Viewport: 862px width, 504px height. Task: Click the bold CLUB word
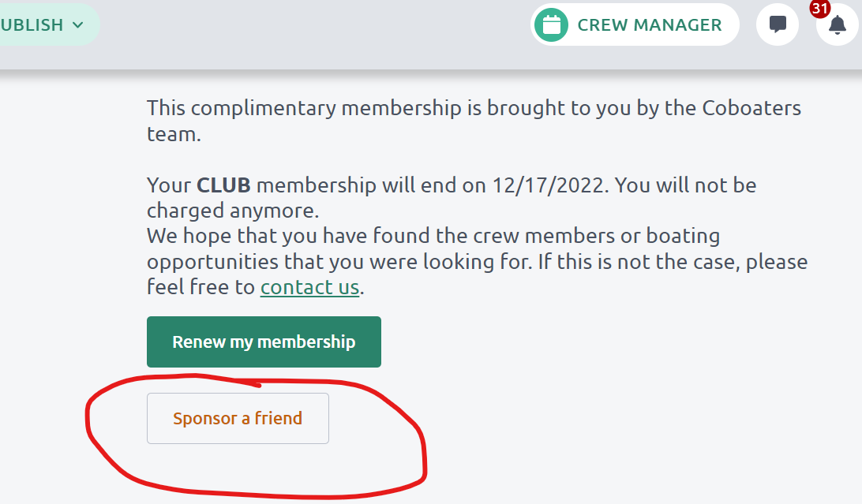coord(223,186)
